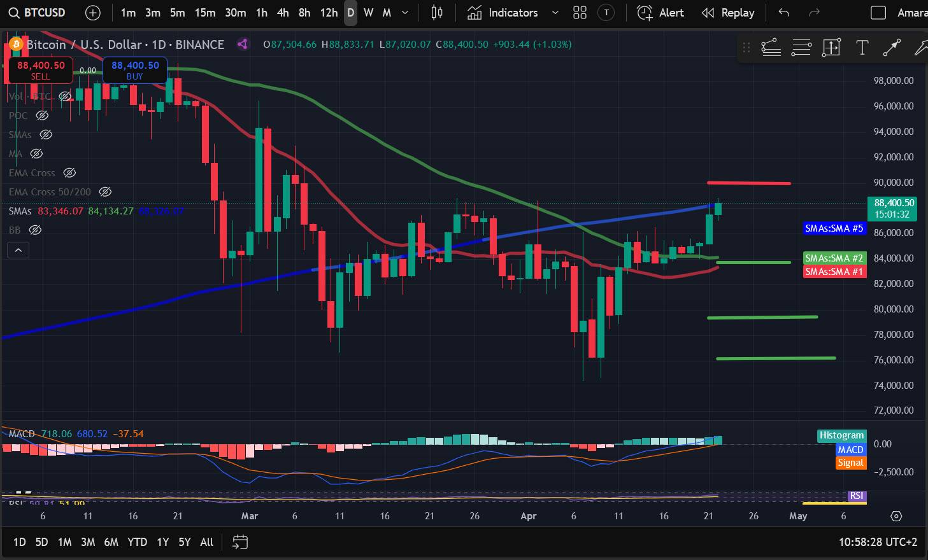Click the purple RSI label

pyautogui.click(x=857, y=496)
